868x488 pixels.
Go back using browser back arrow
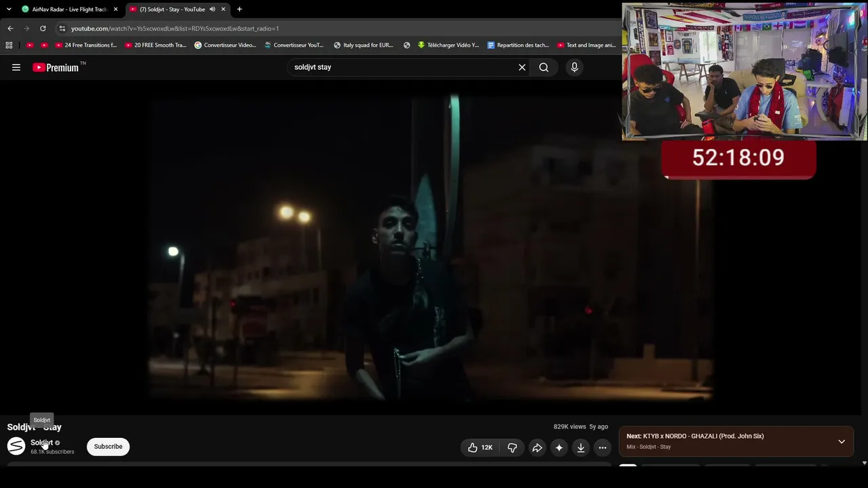pos(10,28)
